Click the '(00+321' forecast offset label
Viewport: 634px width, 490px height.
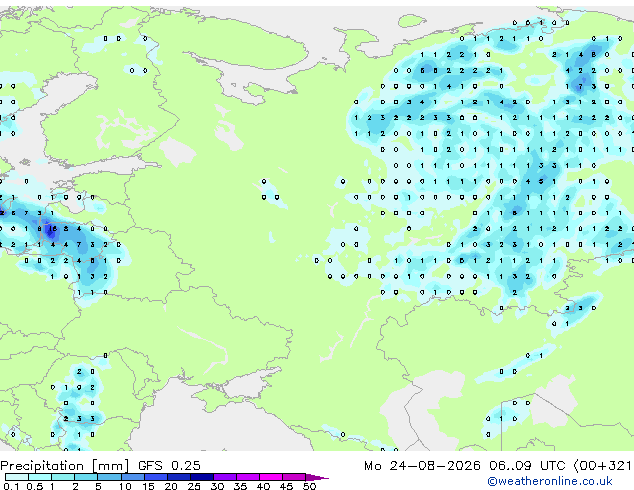[602, 466]
